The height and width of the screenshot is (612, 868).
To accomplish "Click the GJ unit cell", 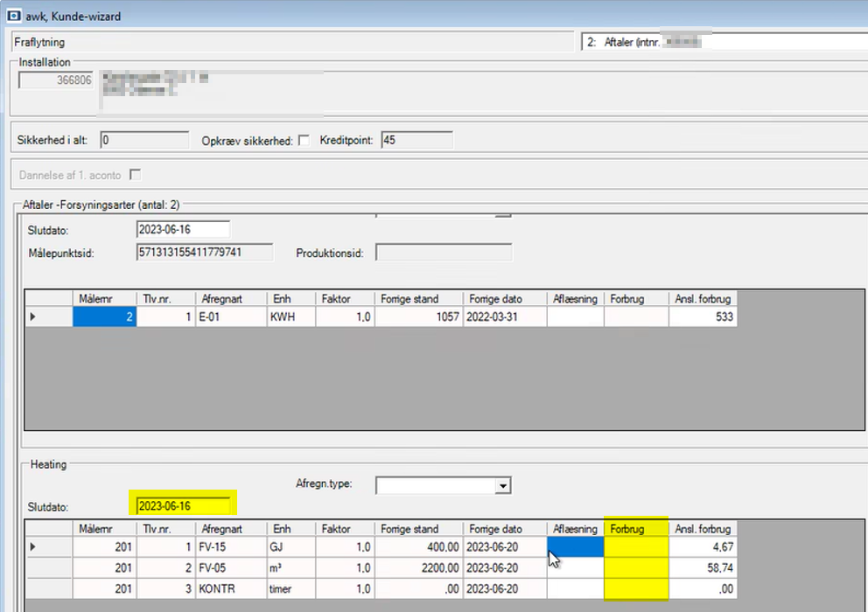I will pyautogui.click(x=291, y=546).
